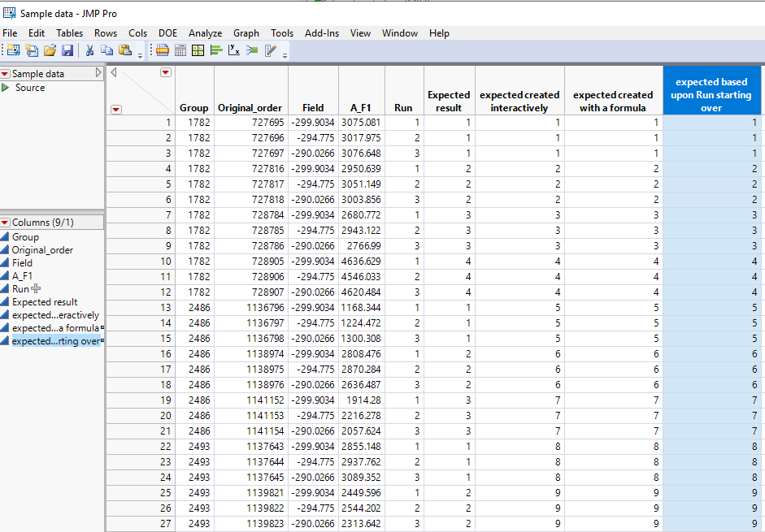Screen dimensions: 765x532
Task: Open the lower red triangle rows menu in table corner
Action: [x=116, y=109]
